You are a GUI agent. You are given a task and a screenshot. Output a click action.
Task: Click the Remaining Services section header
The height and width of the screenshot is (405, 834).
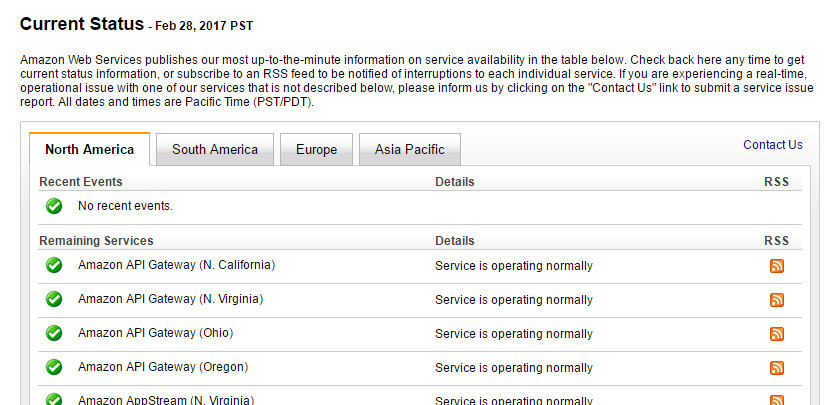point(96,241)
